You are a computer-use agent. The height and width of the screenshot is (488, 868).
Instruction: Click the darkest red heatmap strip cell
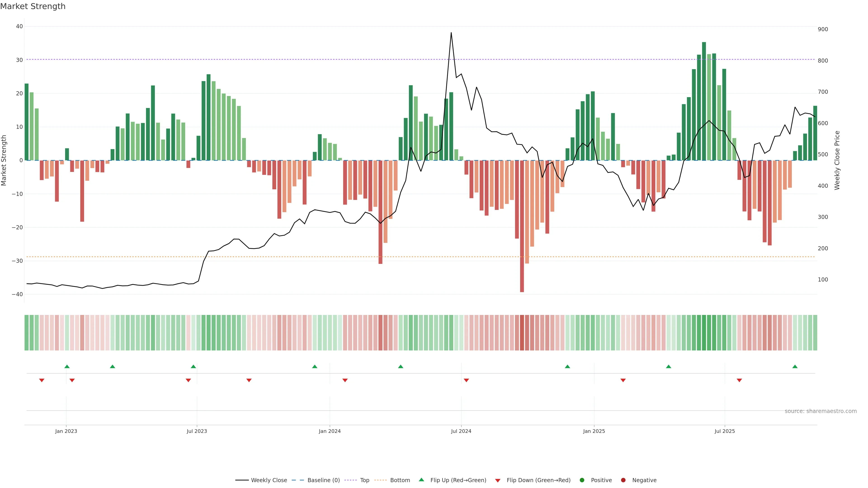coord(522,333)
